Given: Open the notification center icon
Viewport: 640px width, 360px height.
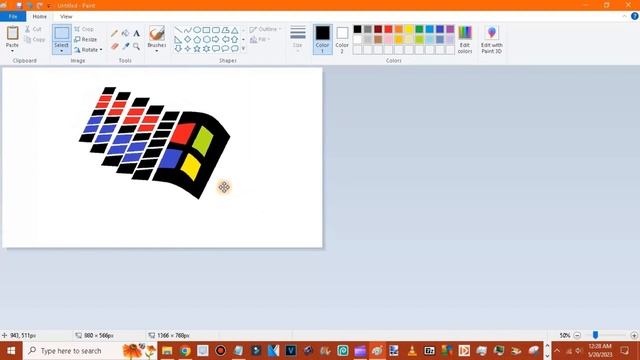Looking at the screenshot, I should pos(624,351).
